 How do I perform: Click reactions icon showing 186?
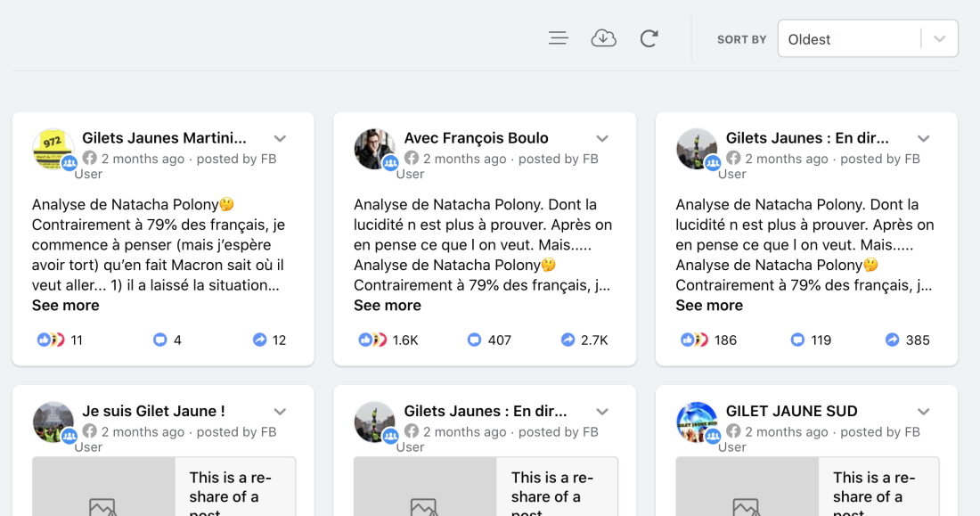694,340
